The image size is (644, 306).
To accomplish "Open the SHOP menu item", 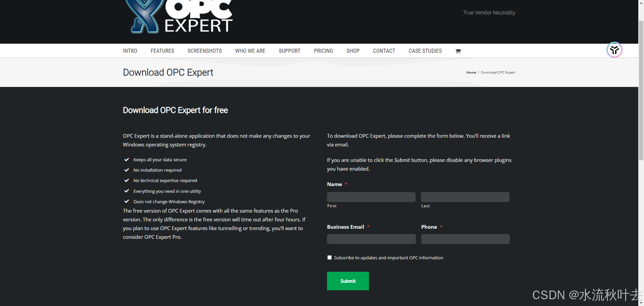I will (353, 51).
